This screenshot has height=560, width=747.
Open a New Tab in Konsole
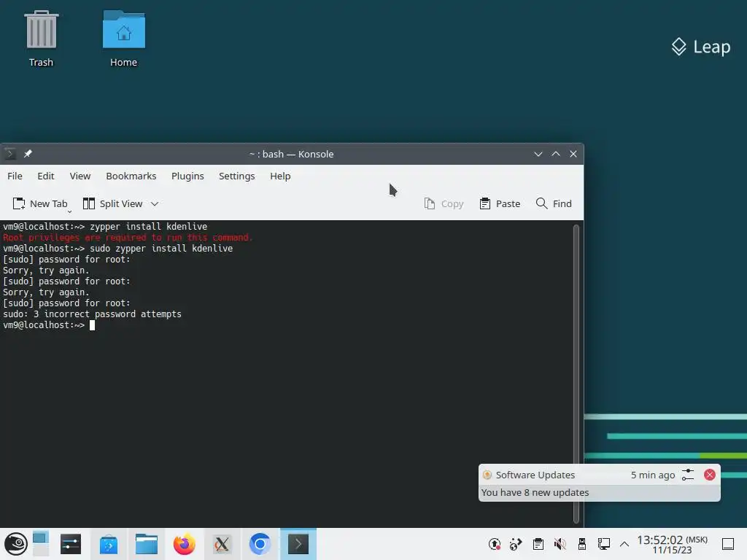point(40,204)
